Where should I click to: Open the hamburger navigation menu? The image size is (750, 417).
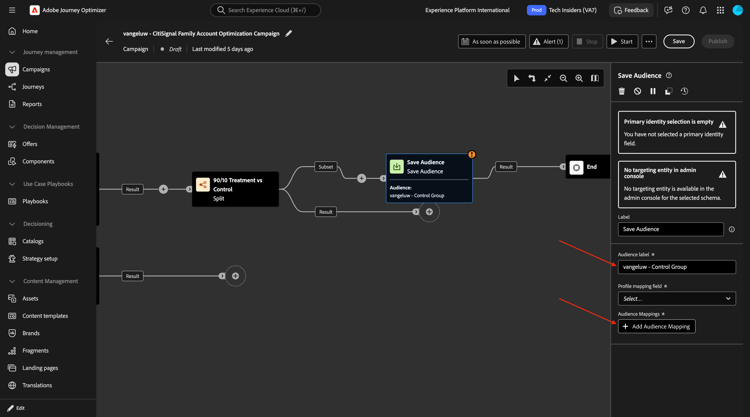[x=12, y=10]
